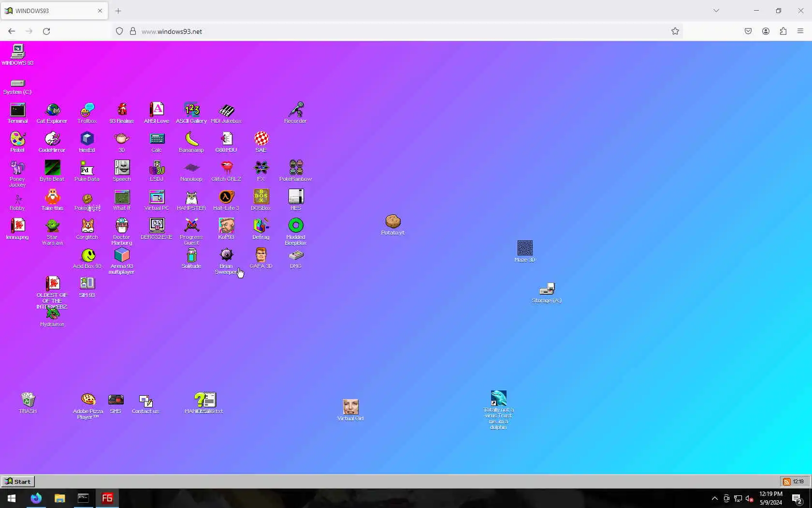The width and height of the screenshot is (812, 508).
Task: Open the browser hamburger application menu
Action: coord(800,31)
